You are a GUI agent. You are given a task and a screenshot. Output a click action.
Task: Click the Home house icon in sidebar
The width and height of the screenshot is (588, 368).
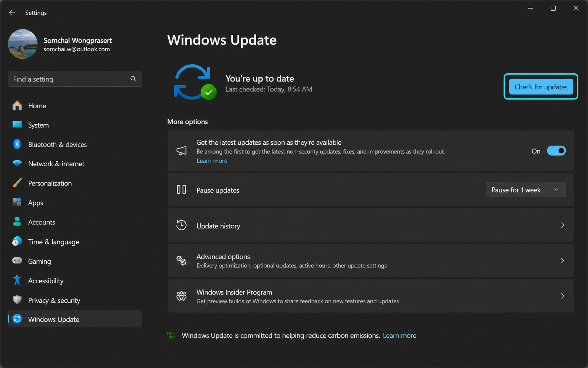[x=17, y=106]
